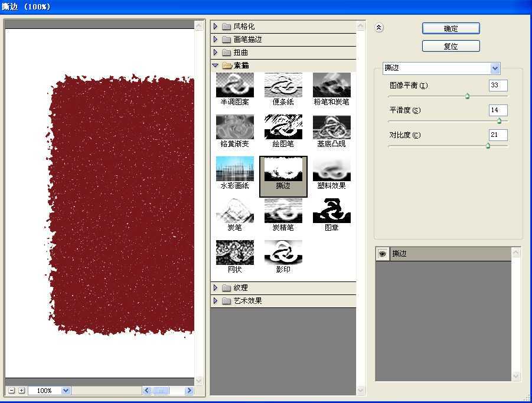Viewport: 532px width, 403px height.
Task: Apply the 铬黄渐变 filter thumbnail
Action: (x=234, y=127)
